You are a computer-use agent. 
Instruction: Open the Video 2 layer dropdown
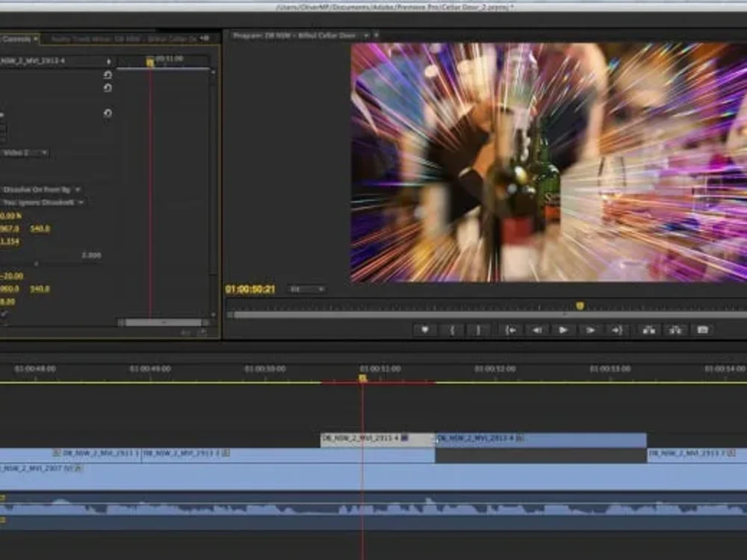(25, 153)
